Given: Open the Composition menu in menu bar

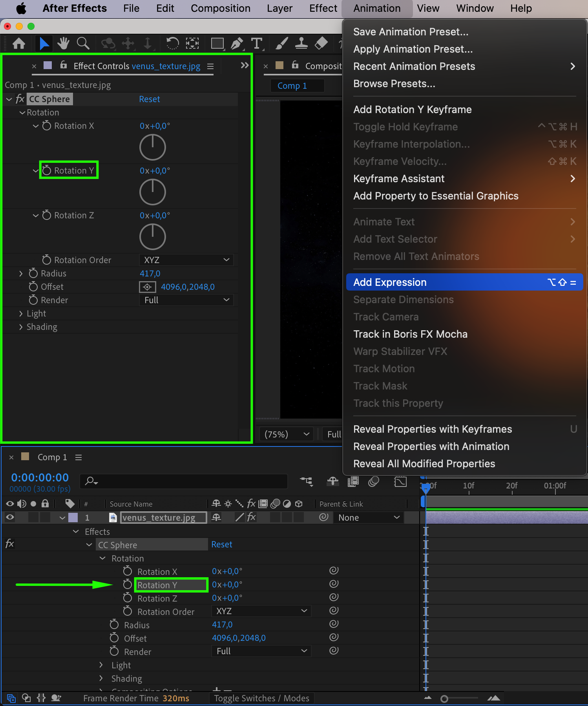Looking at the screenshot, I should (x=220, y=8).
